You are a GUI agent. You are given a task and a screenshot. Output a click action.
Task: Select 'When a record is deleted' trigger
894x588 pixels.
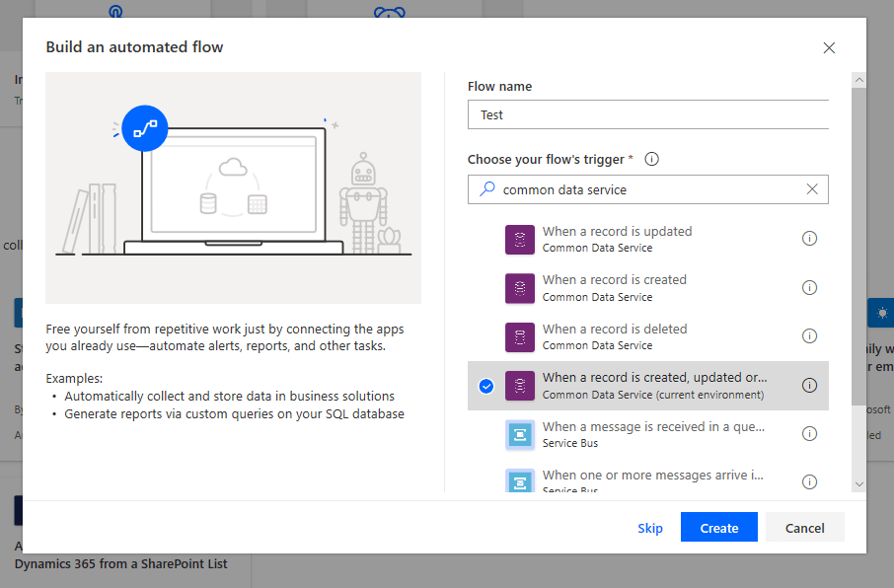click(x=647, y=336)
